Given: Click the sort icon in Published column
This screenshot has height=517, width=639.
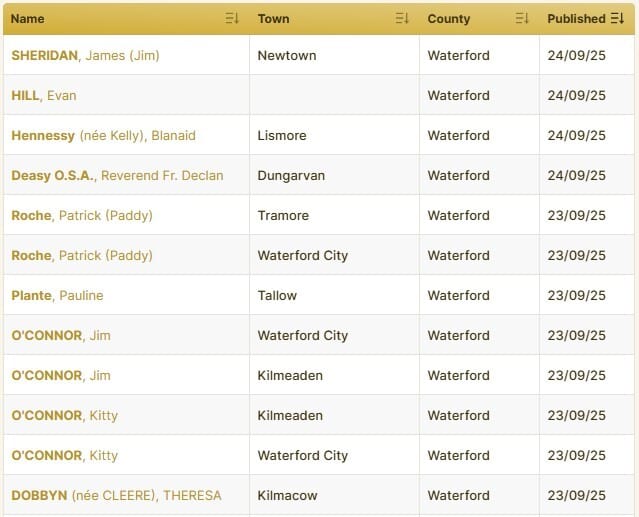Looking at the screenshot, I should point(617,19).
